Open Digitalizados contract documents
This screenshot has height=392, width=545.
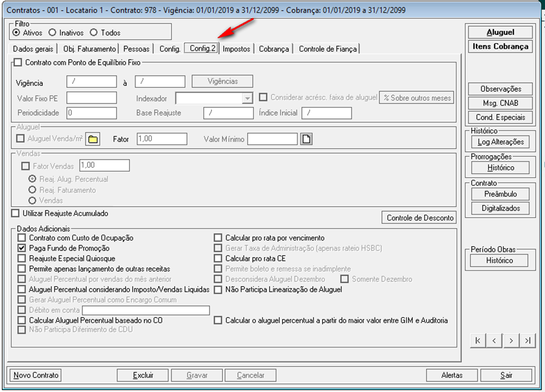point(500,208)
